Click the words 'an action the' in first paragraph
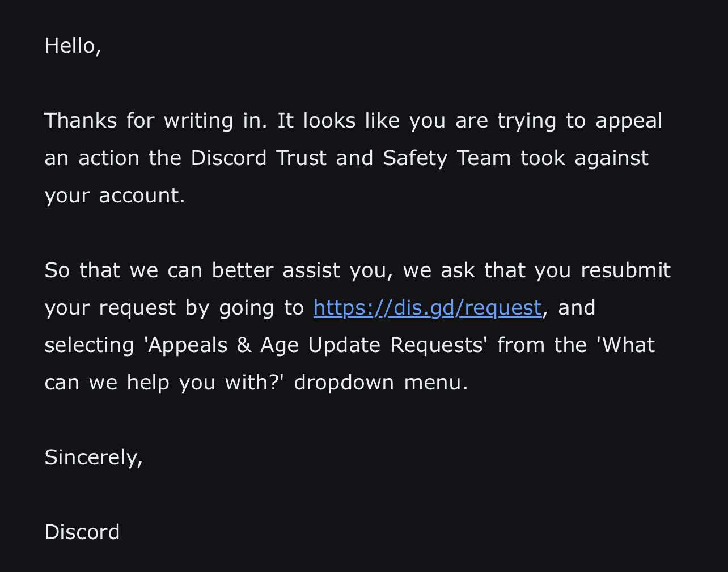Image resolution: width=728 pixels, height=572 pixels. tap(113, 158)
